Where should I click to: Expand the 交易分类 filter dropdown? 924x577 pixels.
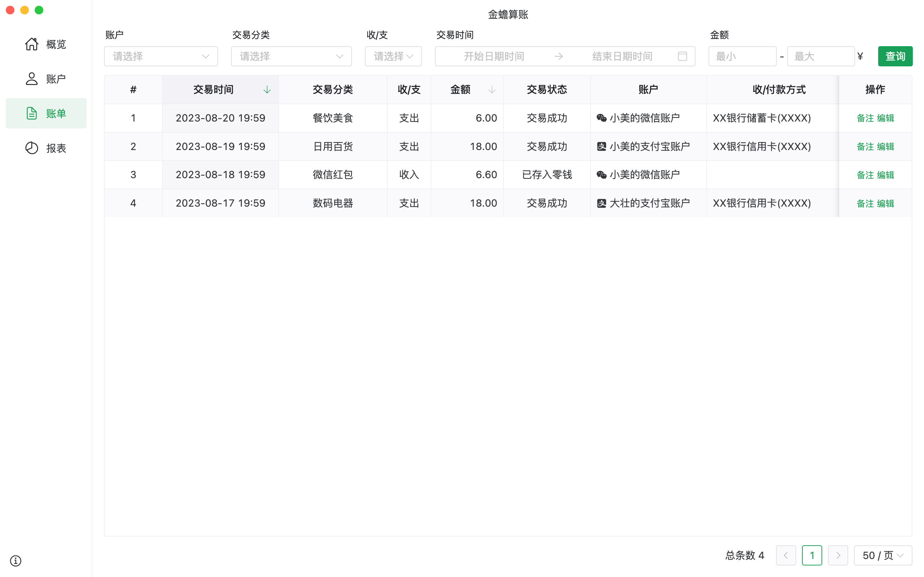click(291, 57)
